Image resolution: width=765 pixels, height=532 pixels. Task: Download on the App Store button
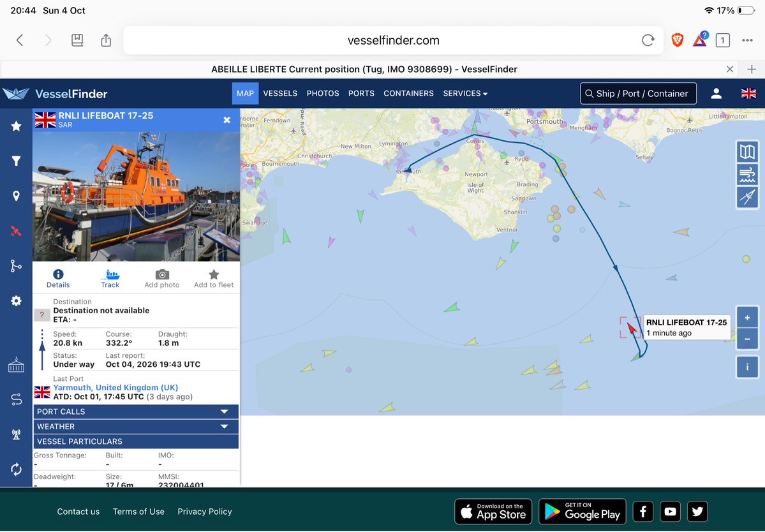point(493,512)
